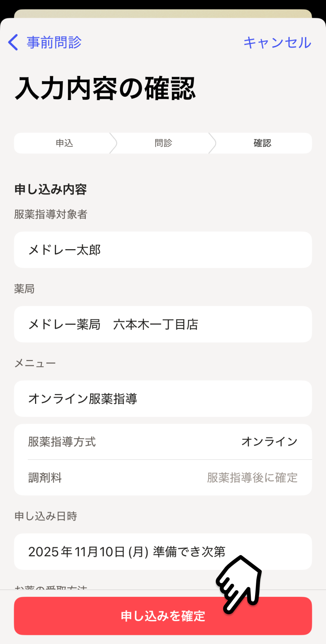Click the 服薬指導後に確定 fee text
The height and width of the screenshot is (644, 326).
point(252,477)
